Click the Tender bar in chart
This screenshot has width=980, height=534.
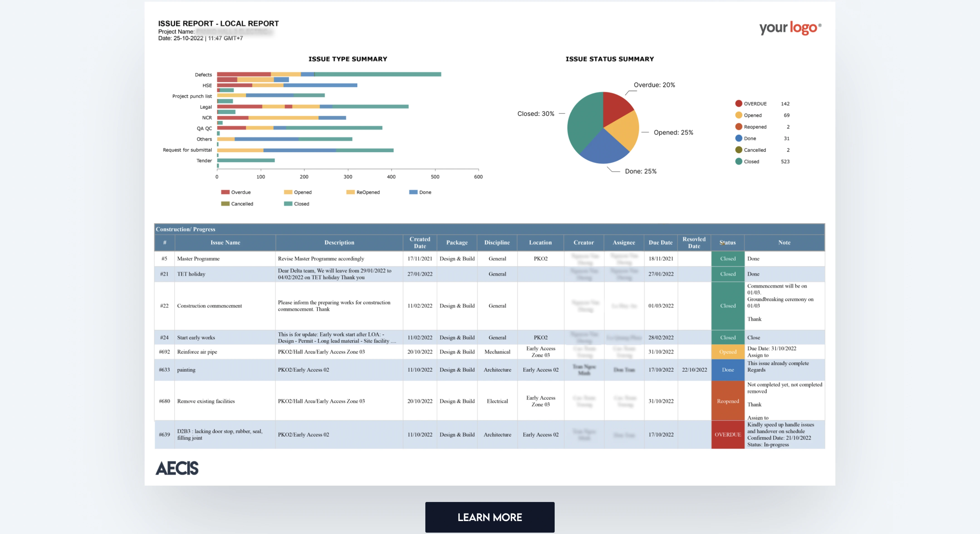click(246, 160)
